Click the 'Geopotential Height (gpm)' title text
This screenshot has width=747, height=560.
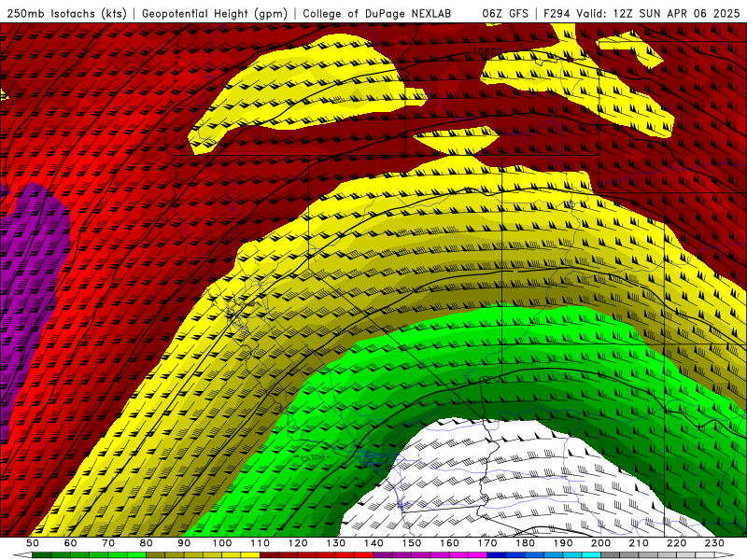[215, 13]
